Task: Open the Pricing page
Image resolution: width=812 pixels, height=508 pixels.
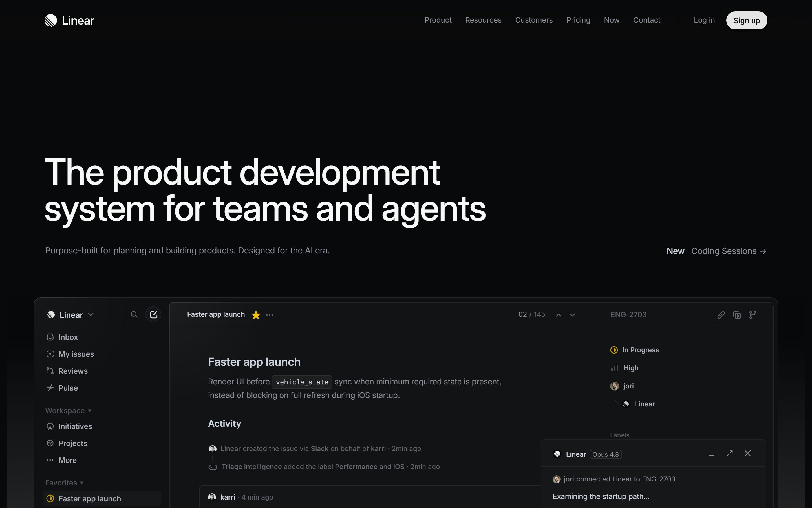Action: 578,20
